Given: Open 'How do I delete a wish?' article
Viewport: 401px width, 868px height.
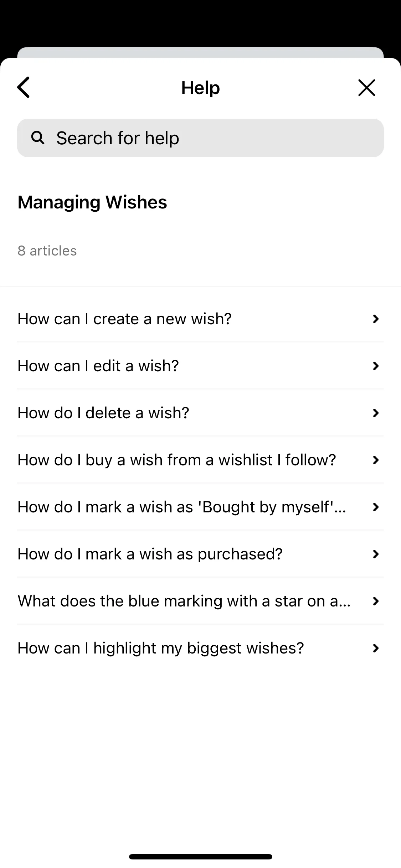Looking at the screenshot, I should (x=200, y=413).
